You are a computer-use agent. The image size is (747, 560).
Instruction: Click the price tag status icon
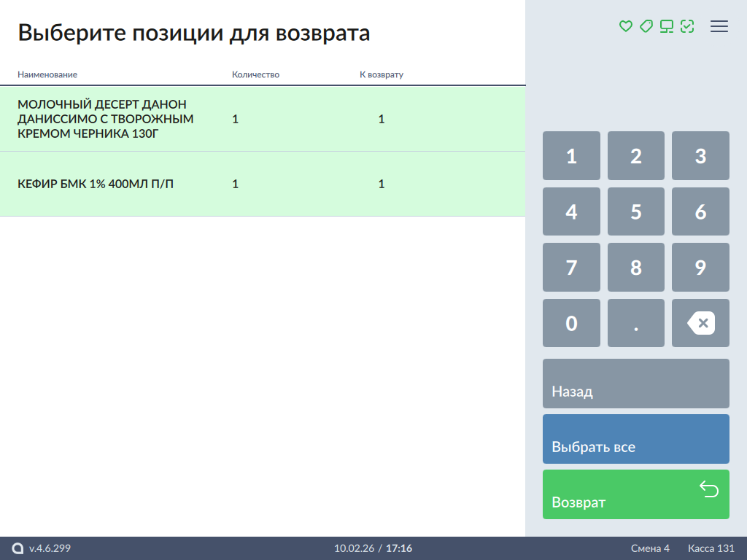646,26
